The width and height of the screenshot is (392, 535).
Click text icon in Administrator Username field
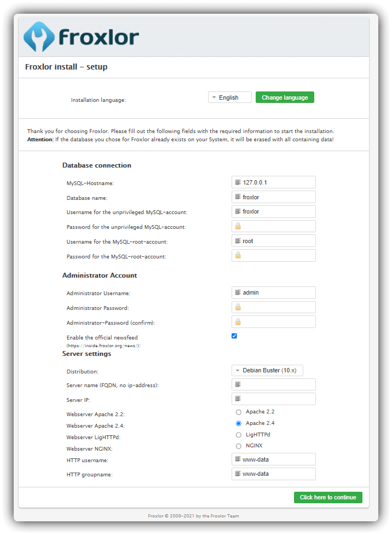pos(238,292)
